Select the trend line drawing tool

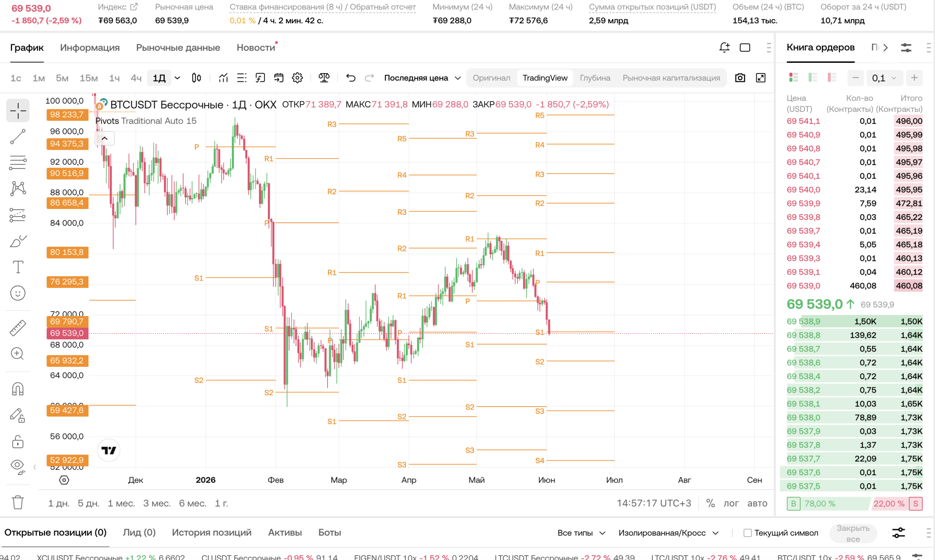(x=18, y=137)
